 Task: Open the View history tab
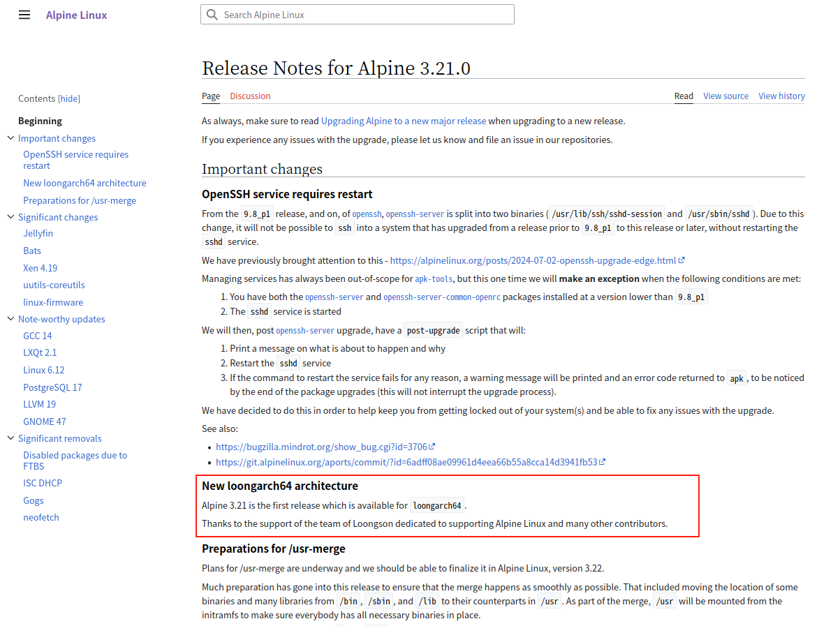[781, 96]
